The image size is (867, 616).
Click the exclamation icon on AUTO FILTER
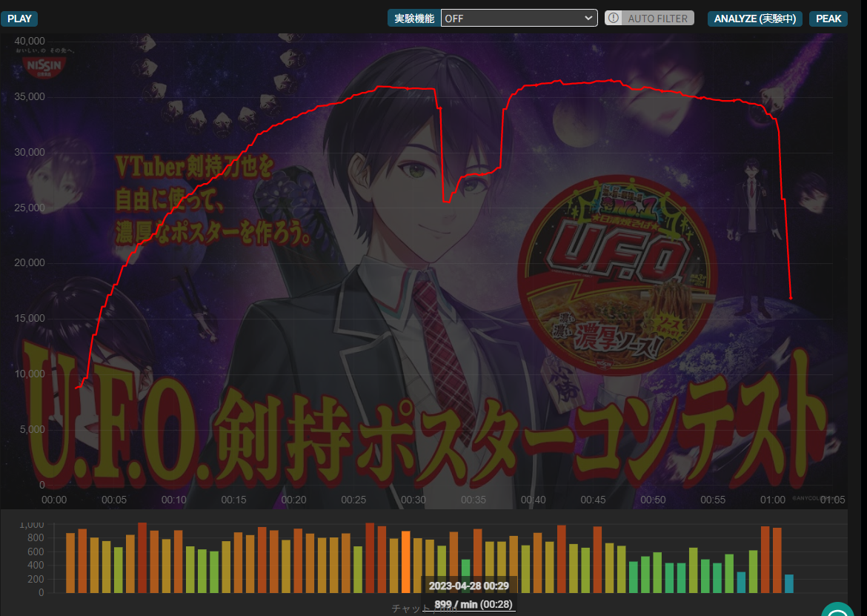pyautogui.click(x=614, y=18)
